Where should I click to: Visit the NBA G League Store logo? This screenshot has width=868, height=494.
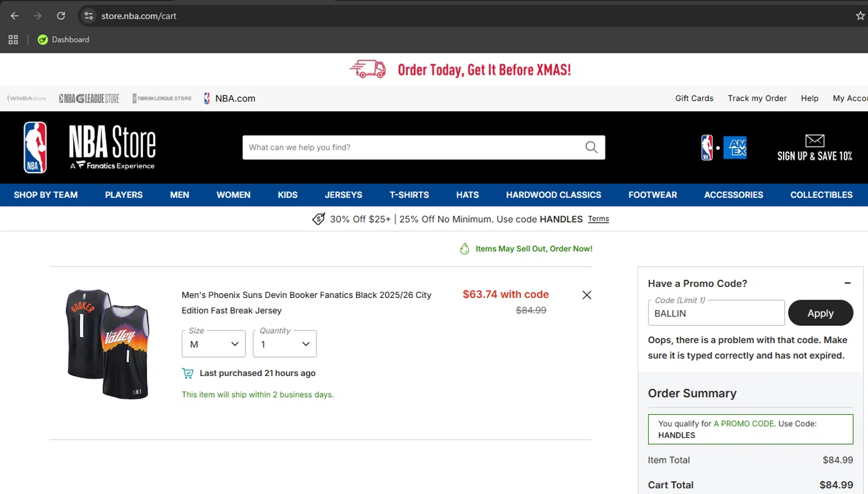(89, 98)
